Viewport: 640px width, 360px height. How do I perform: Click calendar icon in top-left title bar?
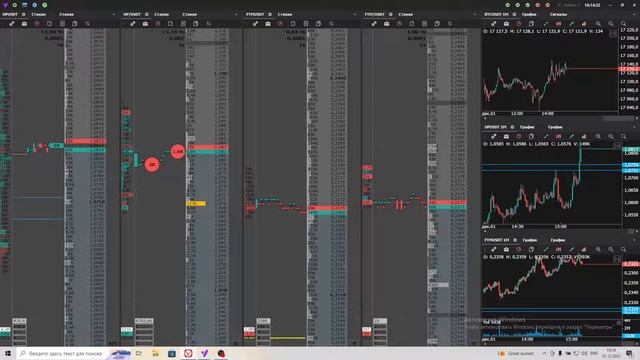point(24,5)
